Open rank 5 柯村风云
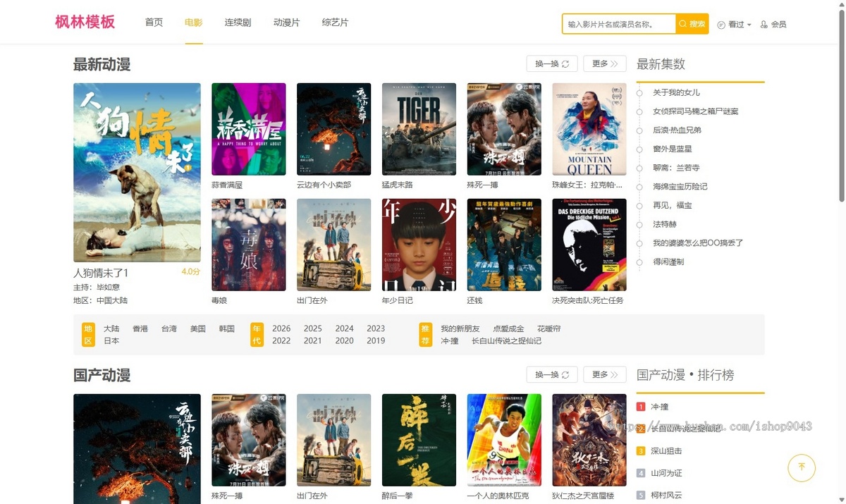This screenshot has width=846, height=504. pos(666,495)
